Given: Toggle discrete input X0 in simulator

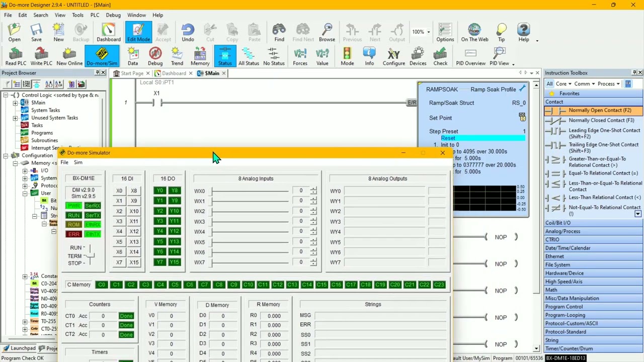Looking at the screenshot, I should (119, 191).
